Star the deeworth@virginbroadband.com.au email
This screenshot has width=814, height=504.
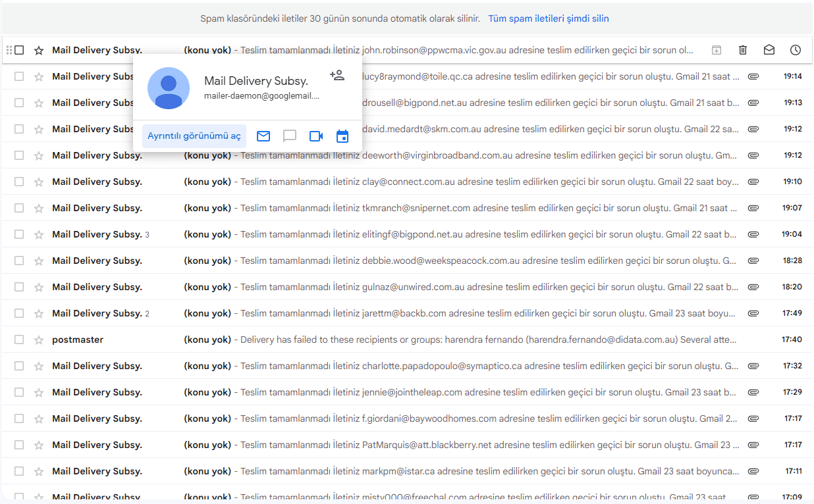click(39, 155)
